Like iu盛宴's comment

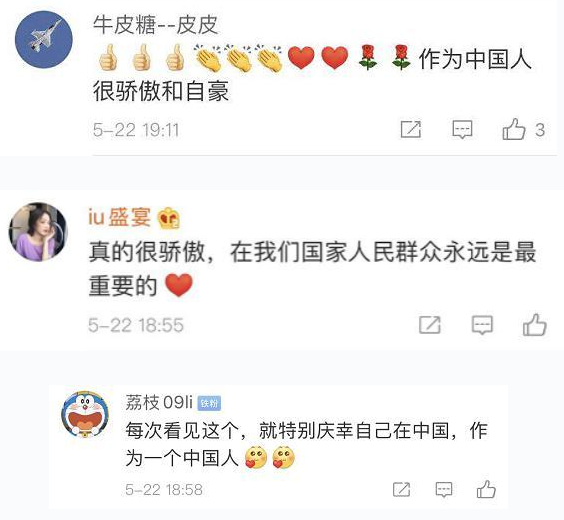[x=535, y=325]
